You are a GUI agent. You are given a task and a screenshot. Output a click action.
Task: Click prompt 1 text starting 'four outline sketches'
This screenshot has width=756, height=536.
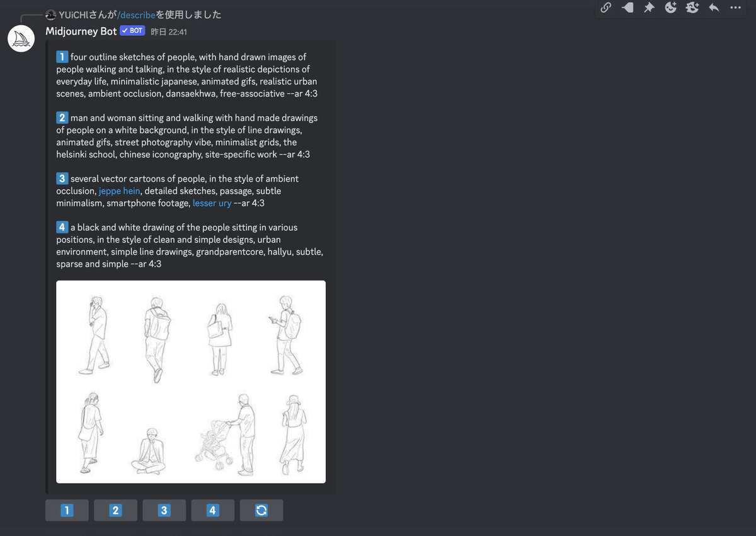[187, 75]
